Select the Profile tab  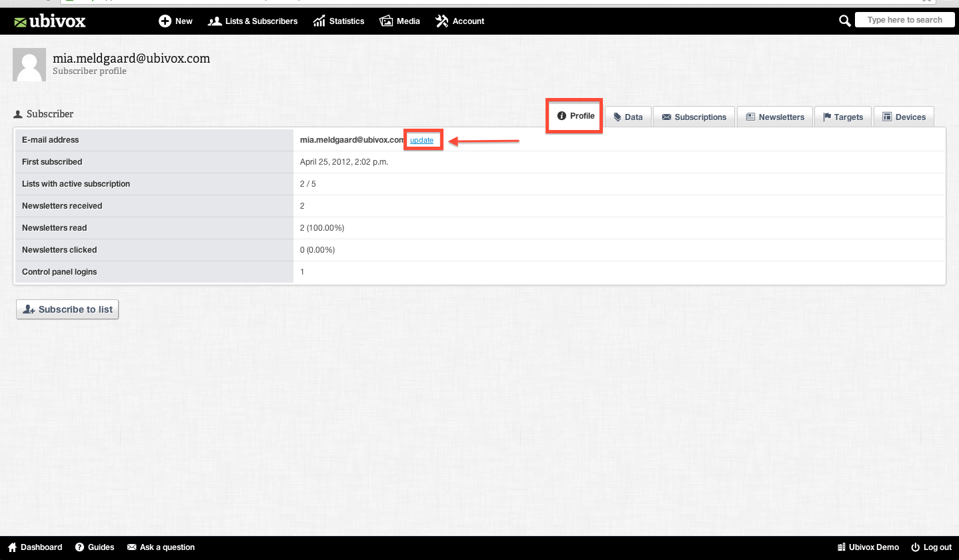[575, 116]
